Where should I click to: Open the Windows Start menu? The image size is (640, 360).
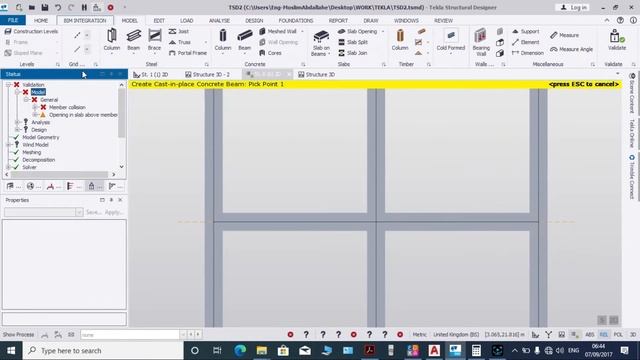point(11,351)
